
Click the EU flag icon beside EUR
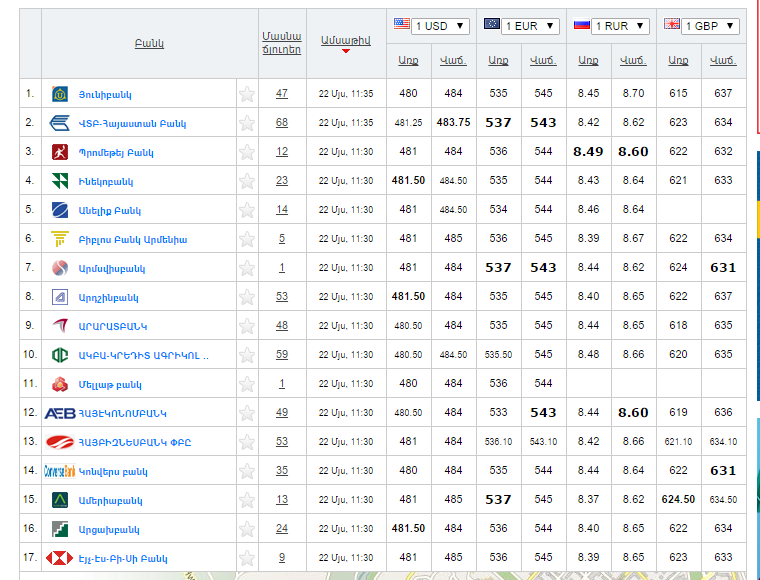click(x=492, y=24)
